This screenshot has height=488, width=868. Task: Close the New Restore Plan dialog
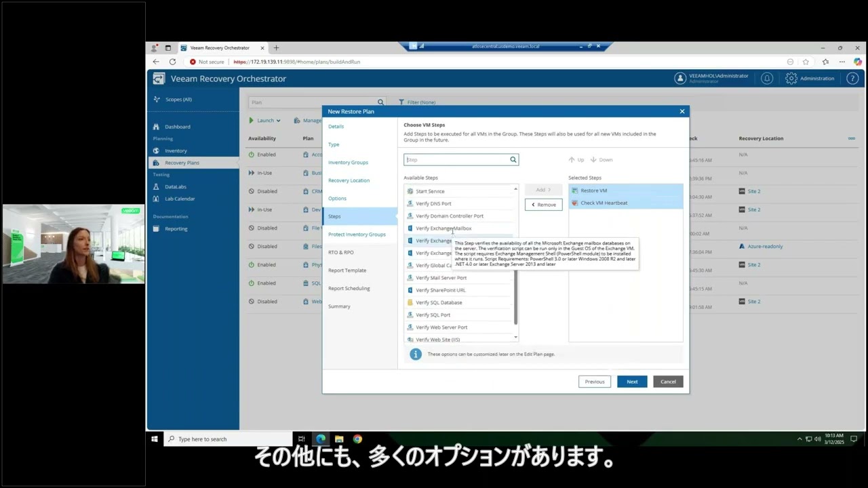point(682,111)
